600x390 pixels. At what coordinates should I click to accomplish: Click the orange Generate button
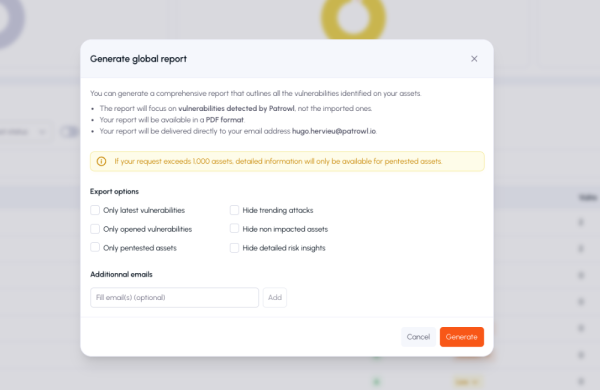(461, 337)
